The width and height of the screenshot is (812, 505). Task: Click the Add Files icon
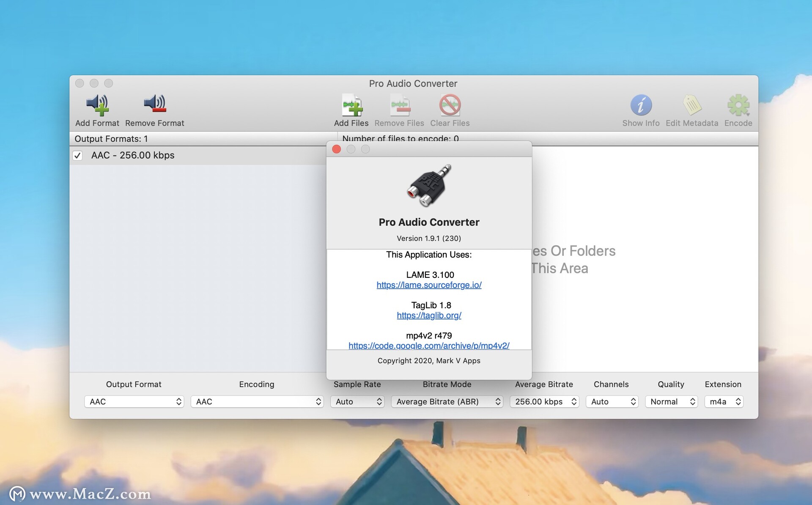click(351, 105)
